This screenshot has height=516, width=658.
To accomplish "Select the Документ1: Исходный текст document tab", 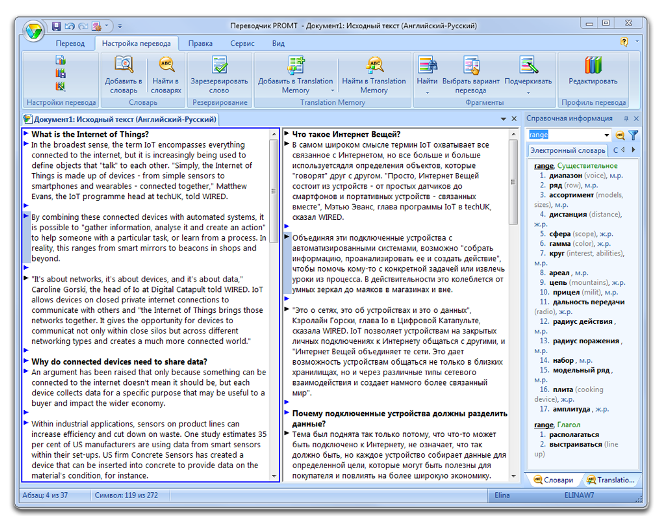I will (121, 119).
